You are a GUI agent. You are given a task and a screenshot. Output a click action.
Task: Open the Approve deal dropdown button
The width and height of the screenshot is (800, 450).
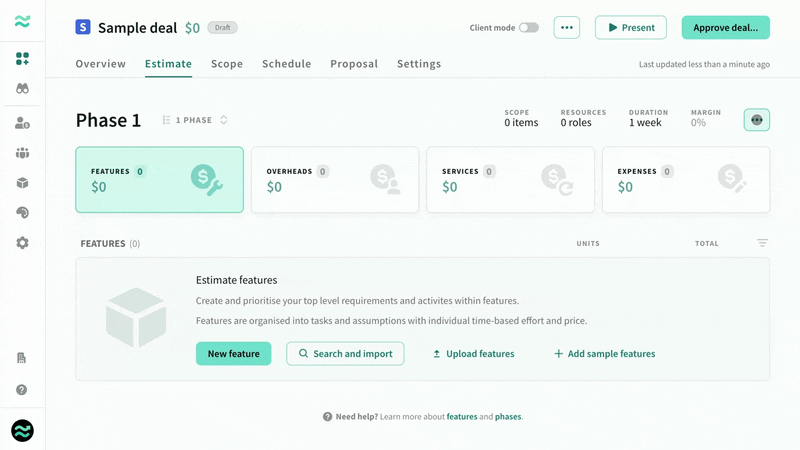click(x=725, y=28)
